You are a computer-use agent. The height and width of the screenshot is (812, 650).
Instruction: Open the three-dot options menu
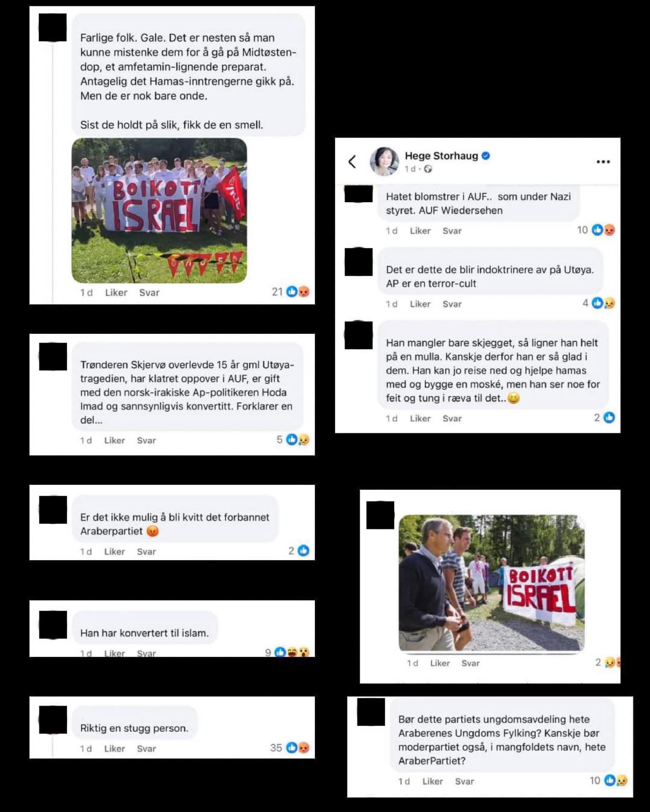(x=603, y=162)
